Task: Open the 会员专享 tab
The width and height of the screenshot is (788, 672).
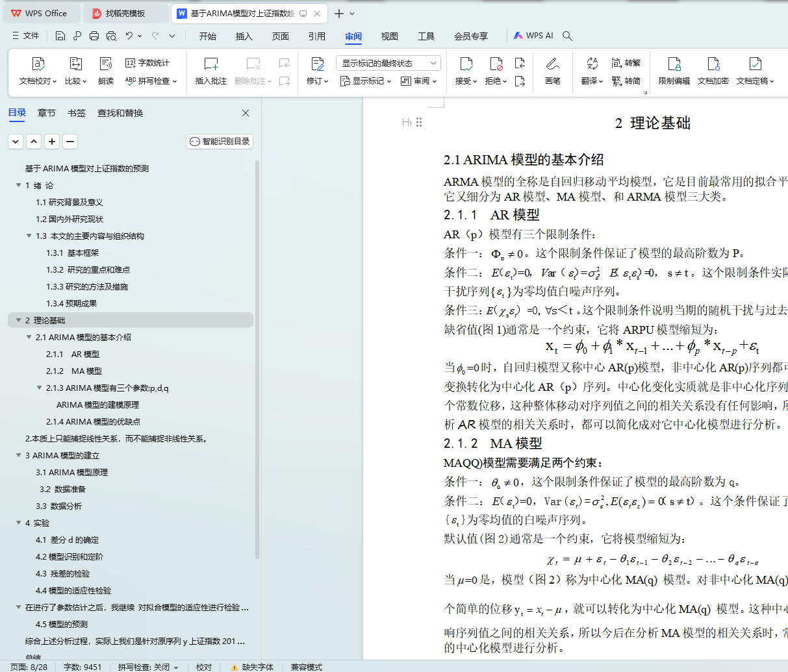Action: click(x=471, y=36)
